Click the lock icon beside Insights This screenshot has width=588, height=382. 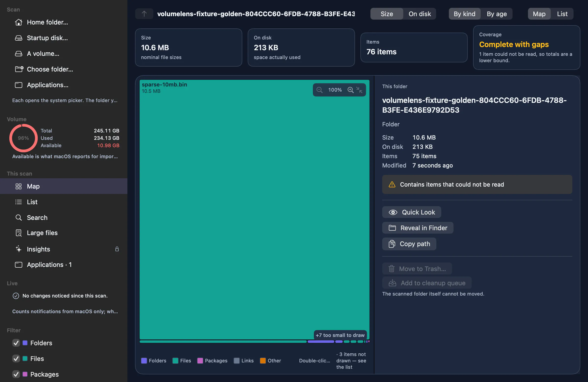click(117, 249)
